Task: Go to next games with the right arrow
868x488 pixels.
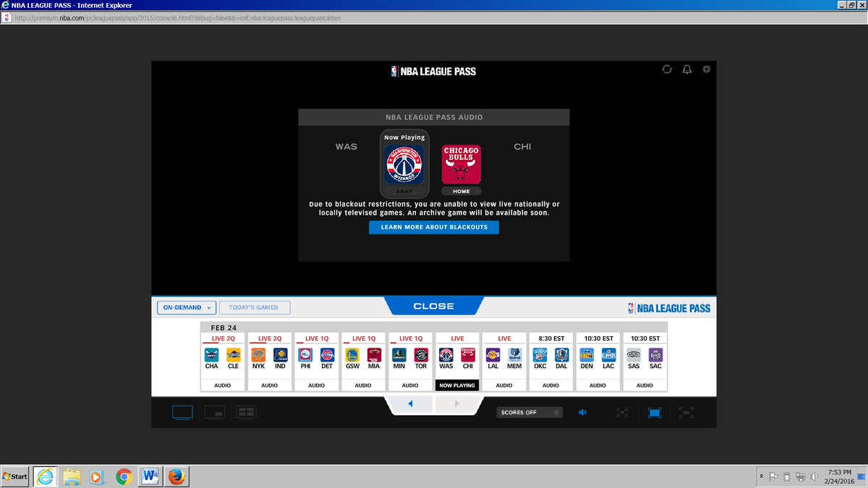Action: coord(456,404)
